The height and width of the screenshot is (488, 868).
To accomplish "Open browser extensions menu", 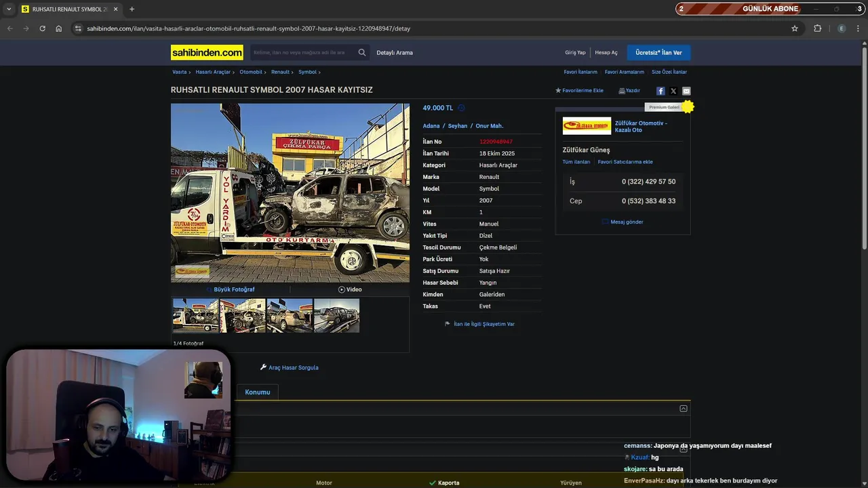I will (817, 28).
